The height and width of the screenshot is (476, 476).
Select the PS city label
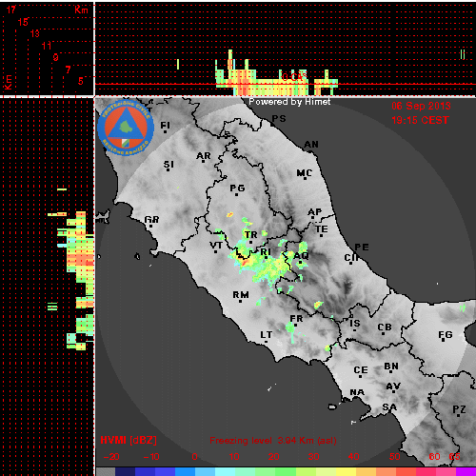tap(279, 119)
